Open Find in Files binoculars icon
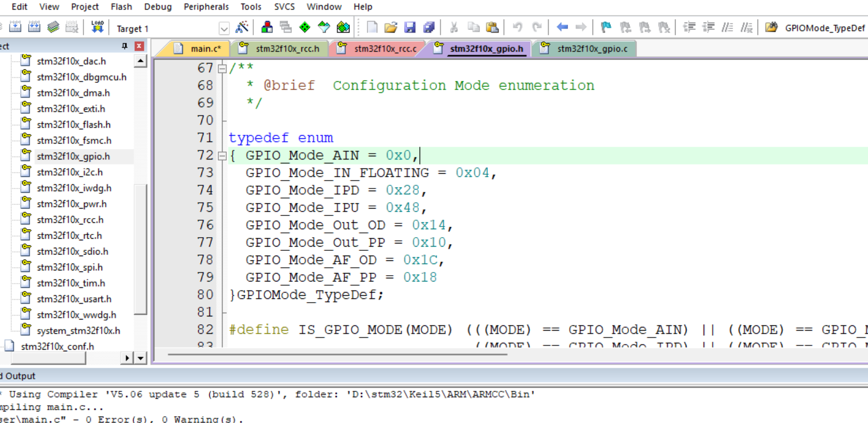 coord(771,27)
